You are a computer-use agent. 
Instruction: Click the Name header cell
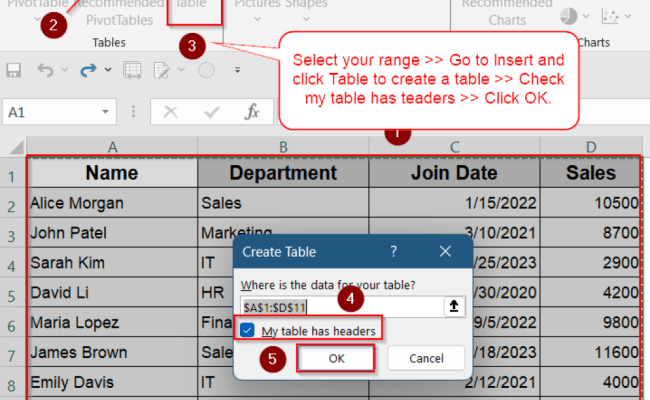[x=112, y=173]
